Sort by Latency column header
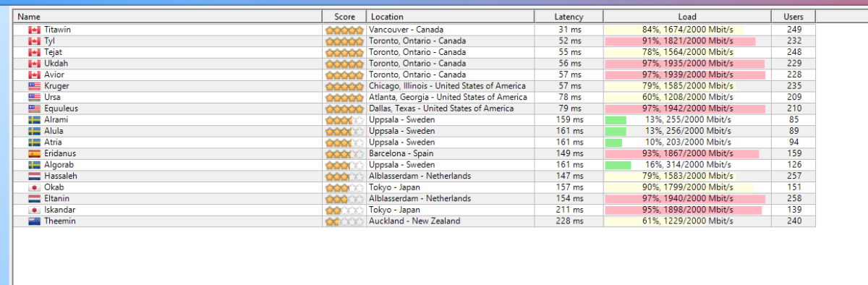Image resolution: width=868 pixels, height=285 pixels. click(x=569, y=17)
